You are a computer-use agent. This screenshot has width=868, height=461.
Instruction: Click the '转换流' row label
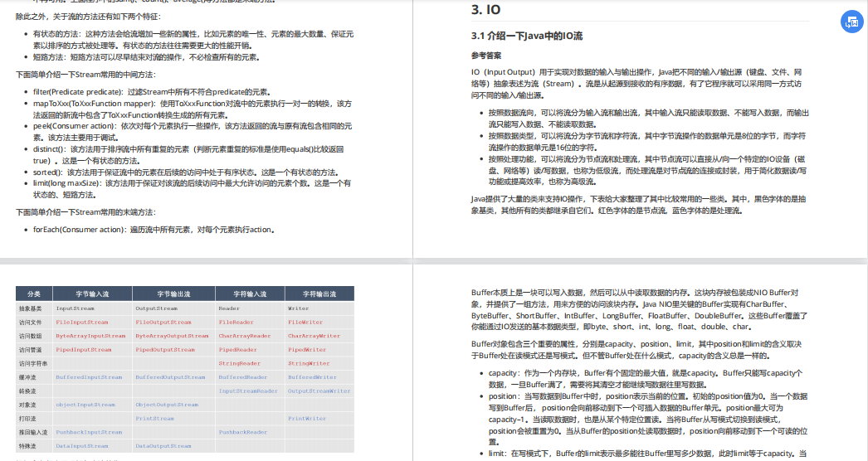point(27,391)
